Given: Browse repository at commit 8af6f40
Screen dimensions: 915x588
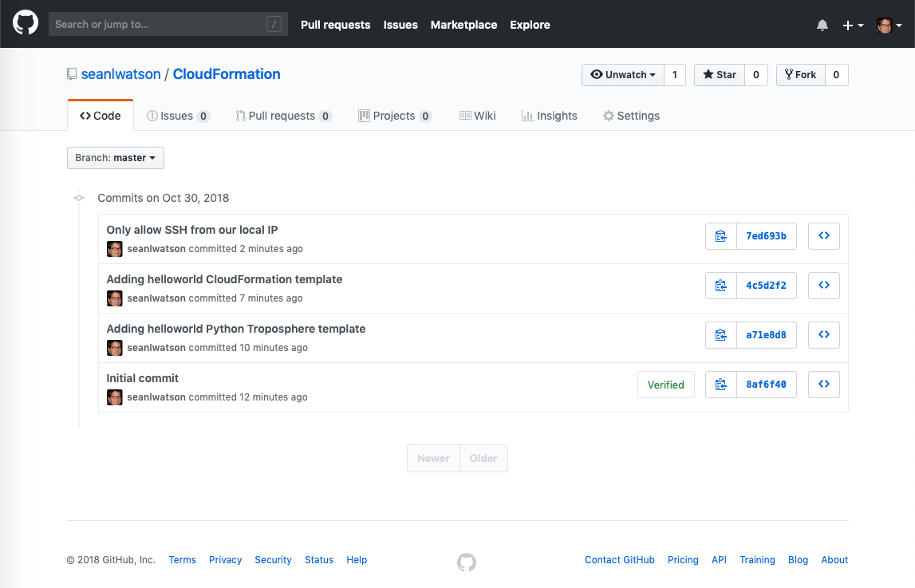Looking at the screenshot, I should [x=824, y=385].
